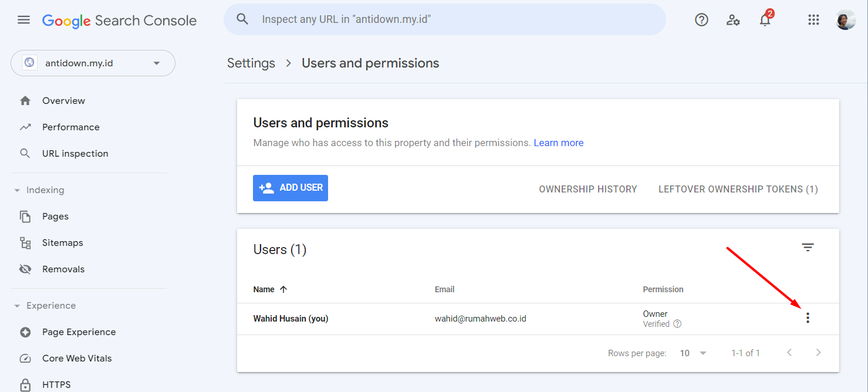Open the Google apps grid
This screenshot has height=392, width=868.
[x=813, y=20]
